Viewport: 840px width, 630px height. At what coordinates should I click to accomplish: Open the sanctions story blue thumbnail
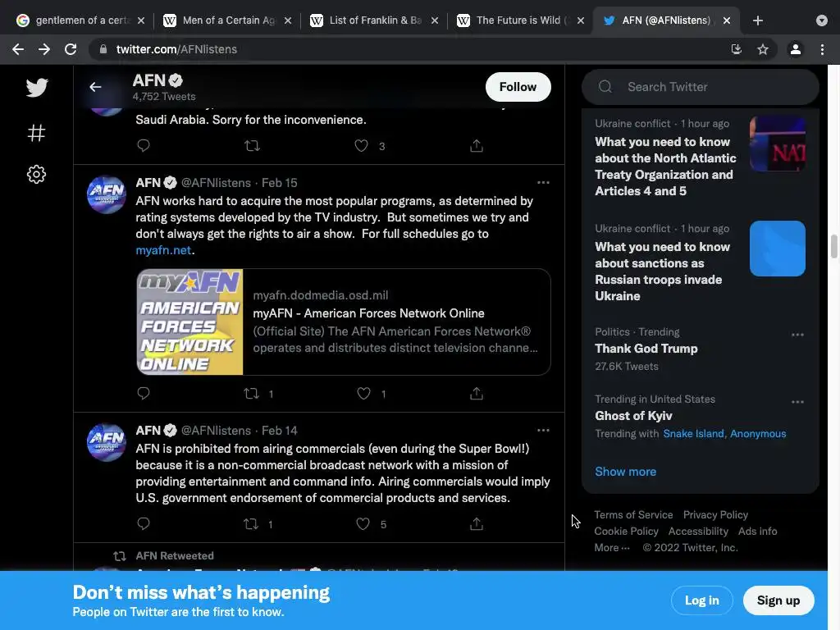[x=778, y=249]
